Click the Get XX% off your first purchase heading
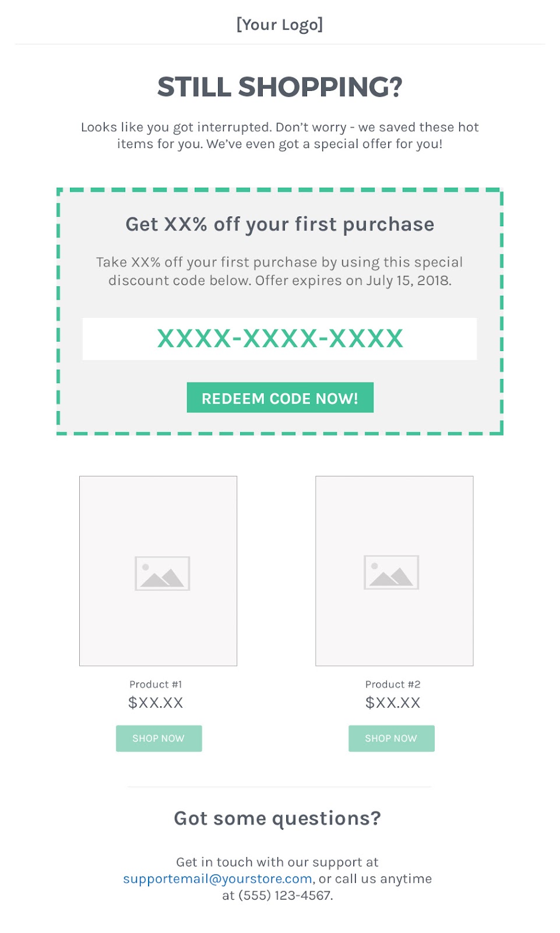The image size is (560, 933). [280, 225]
